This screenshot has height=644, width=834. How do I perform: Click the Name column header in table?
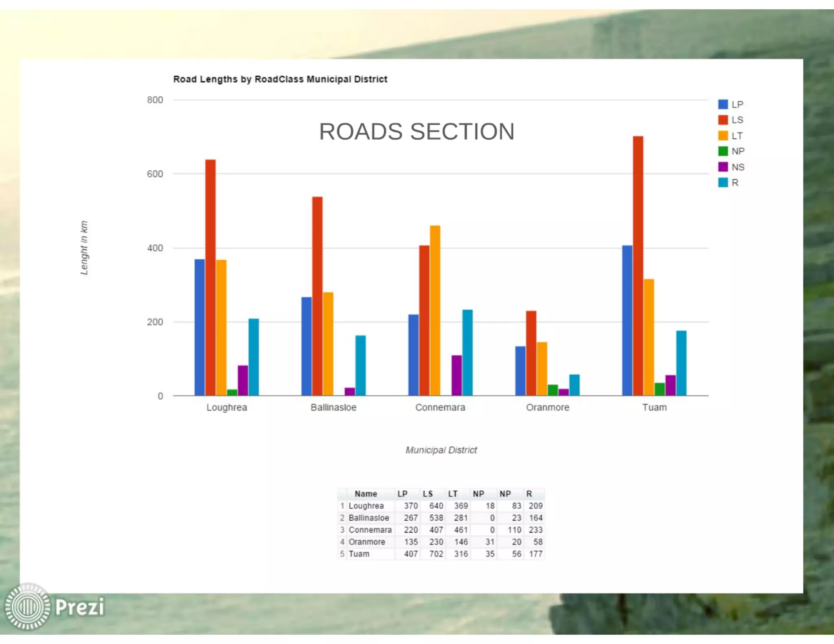[366, 494]
